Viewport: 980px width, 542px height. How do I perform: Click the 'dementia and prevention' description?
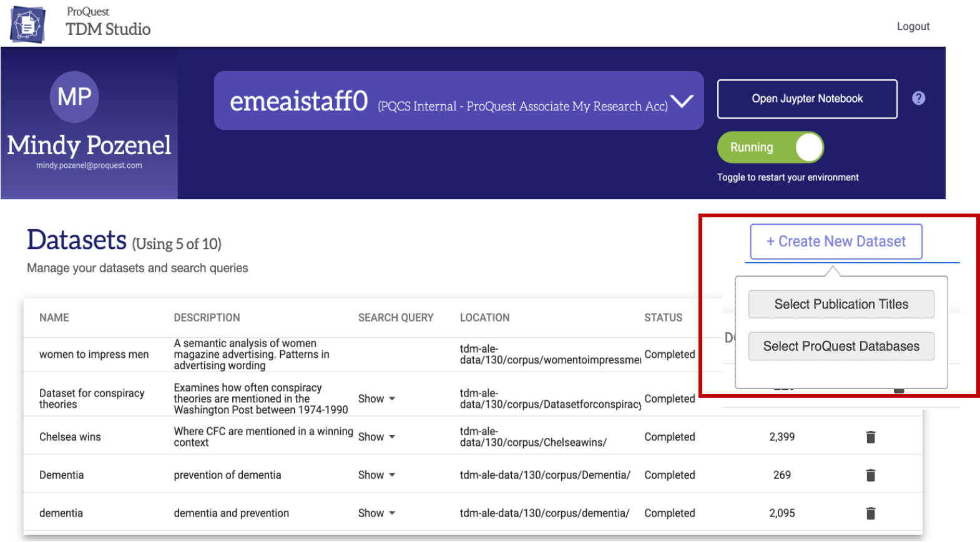232,513
